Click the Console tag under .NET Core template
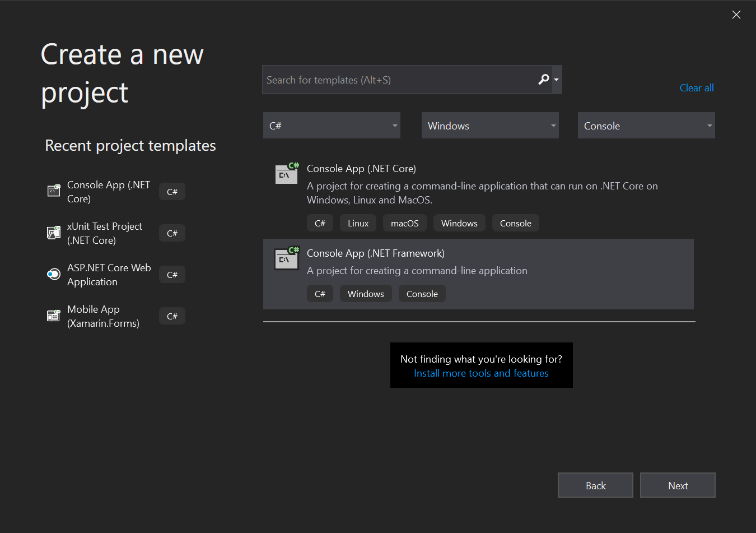The height and width of the screenshot is (533, 756). click(516, 223)
